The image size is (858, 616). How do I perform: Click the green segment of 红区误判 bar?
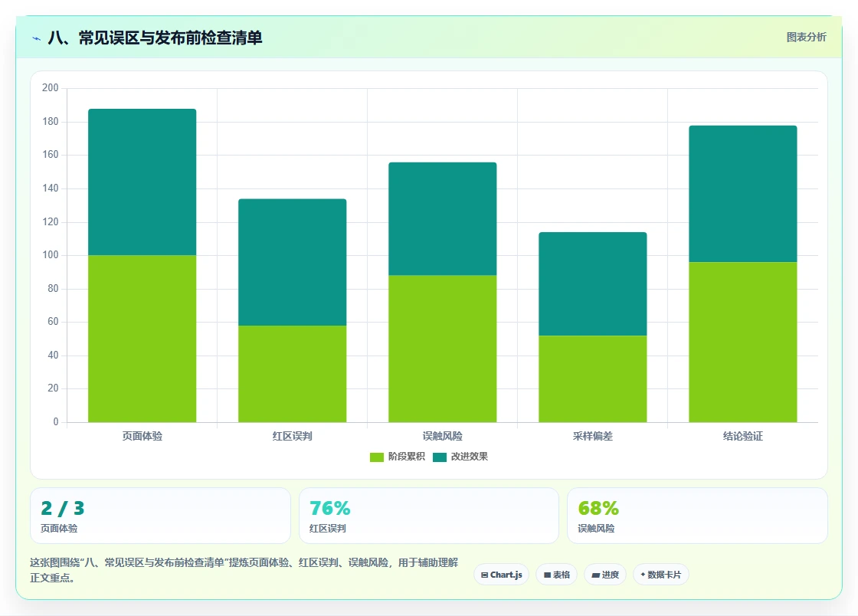(x=292, y=374)
